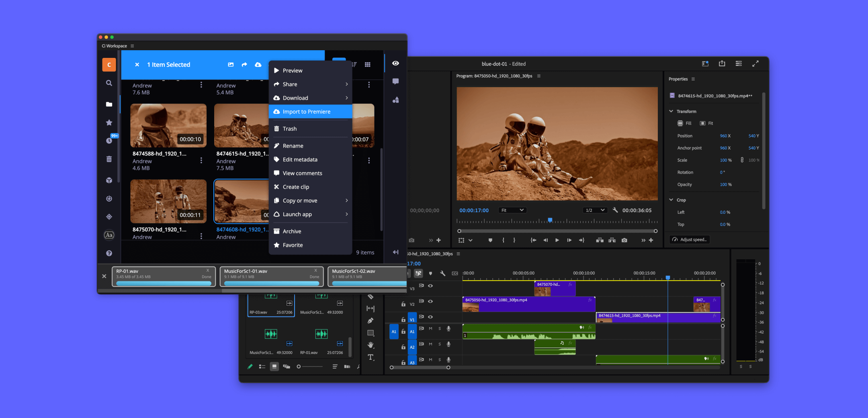Switch Ci Workspace to grid view
The image size is (868, 418).
(x=367, y=64)
